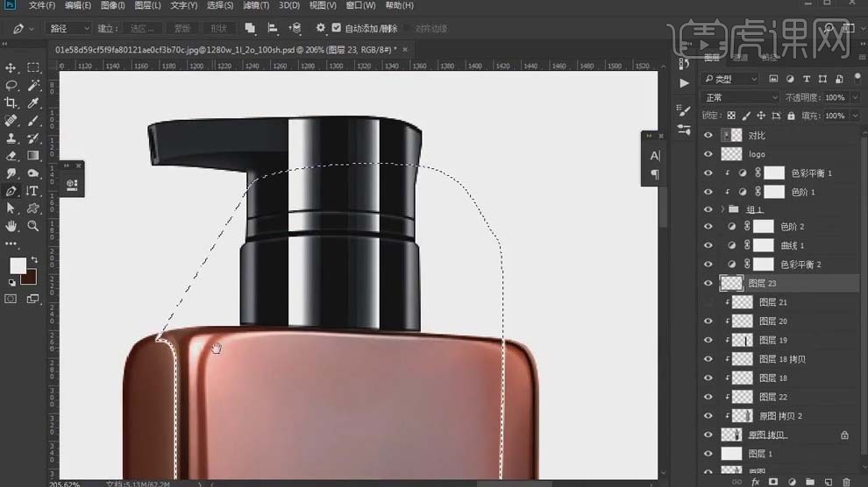The width and height of the screenshot is (868, 487).
Task: Select the Magic Wand tool
Action: 33,86
